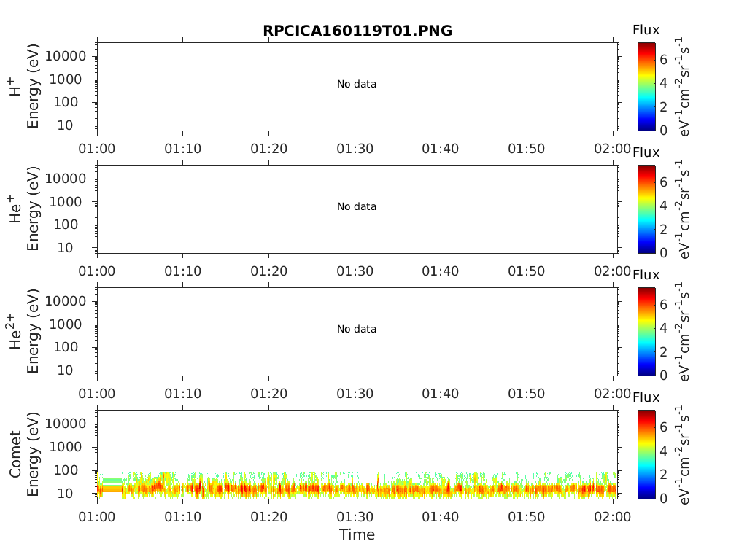Image resolution: width=747 pixels, height=560 pixels.
Task: Click 01:40 tick label under H+ panel
Action: coord(440,149)
